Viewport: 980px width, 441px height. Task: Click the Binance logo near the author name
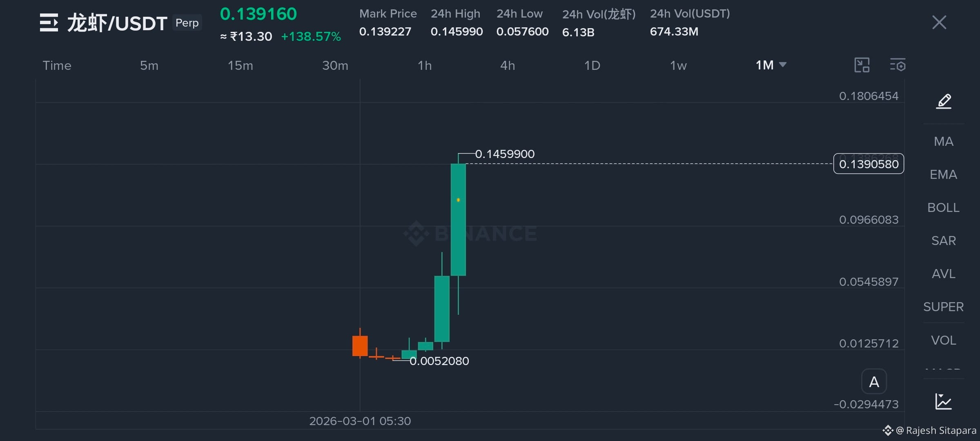(x=888, y=430)
